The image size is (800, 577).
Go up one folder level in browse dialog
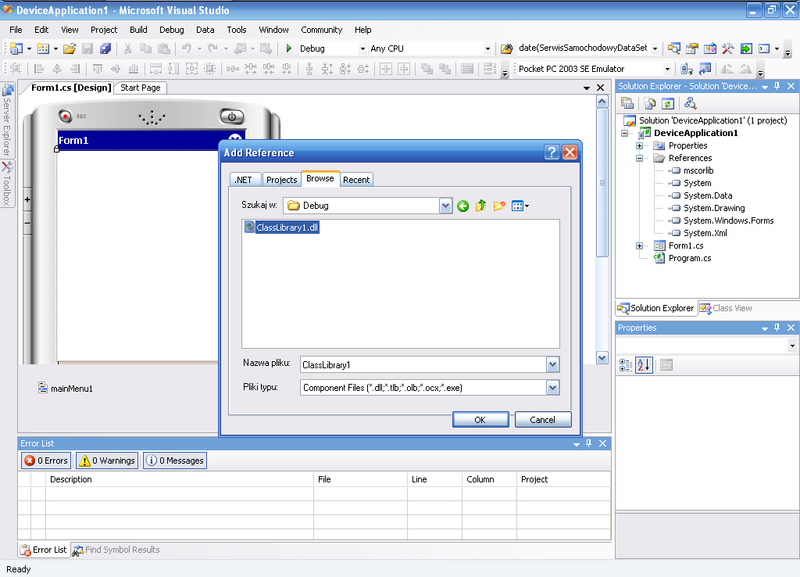click(481, 206)
